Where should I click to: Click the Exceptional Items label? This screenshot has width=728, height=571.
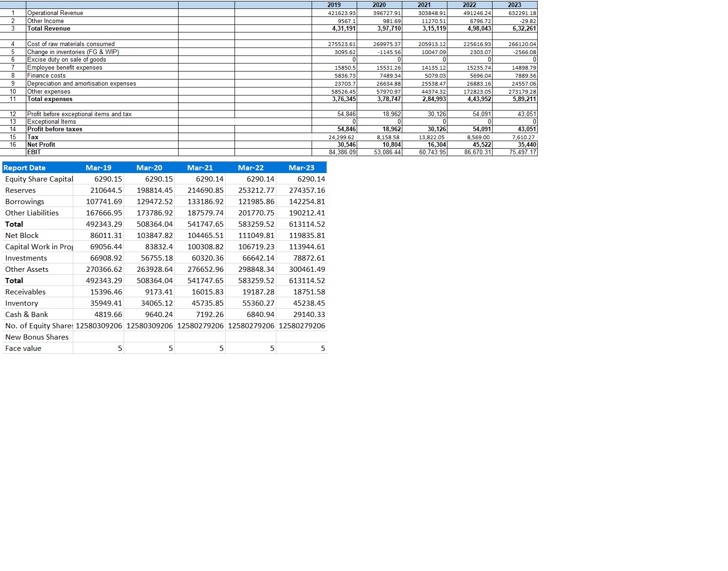click(52, 121)
